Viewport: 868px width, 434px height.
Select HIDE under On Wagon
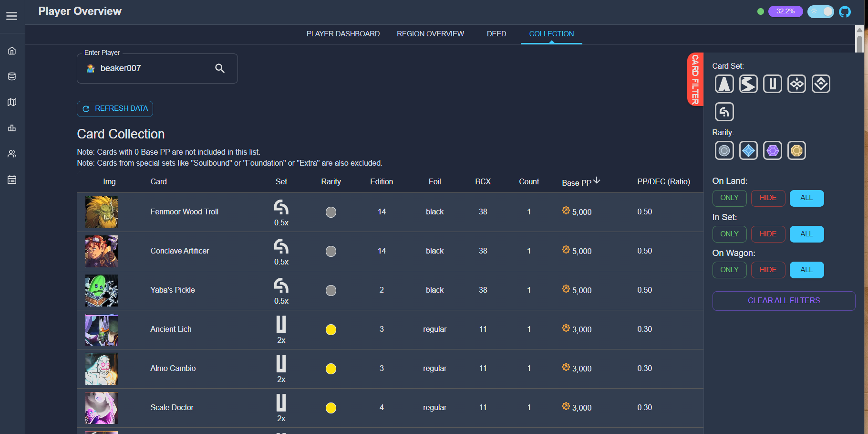[768, 270]
